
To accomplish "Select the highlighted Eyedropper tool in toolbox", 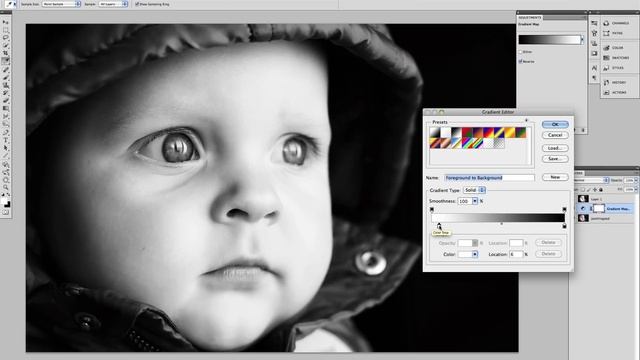I will [6, 61].
